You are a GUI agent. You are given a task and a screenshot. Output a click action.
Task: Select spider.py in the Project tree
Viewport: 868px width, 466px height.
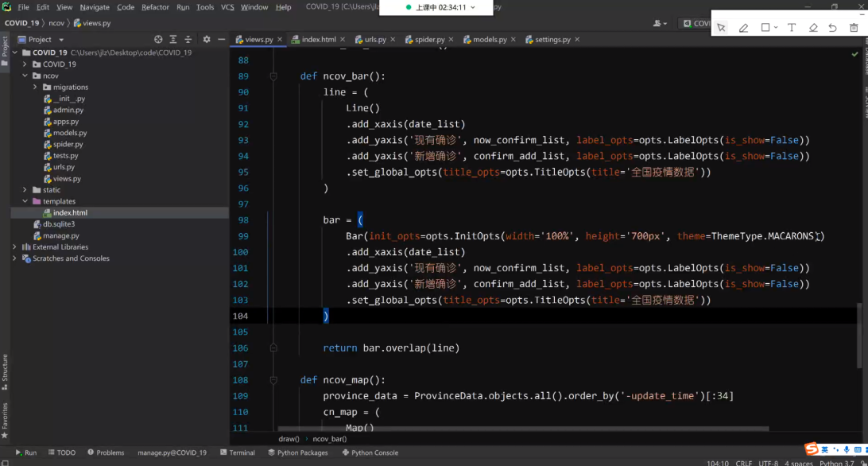pos(68,144)
